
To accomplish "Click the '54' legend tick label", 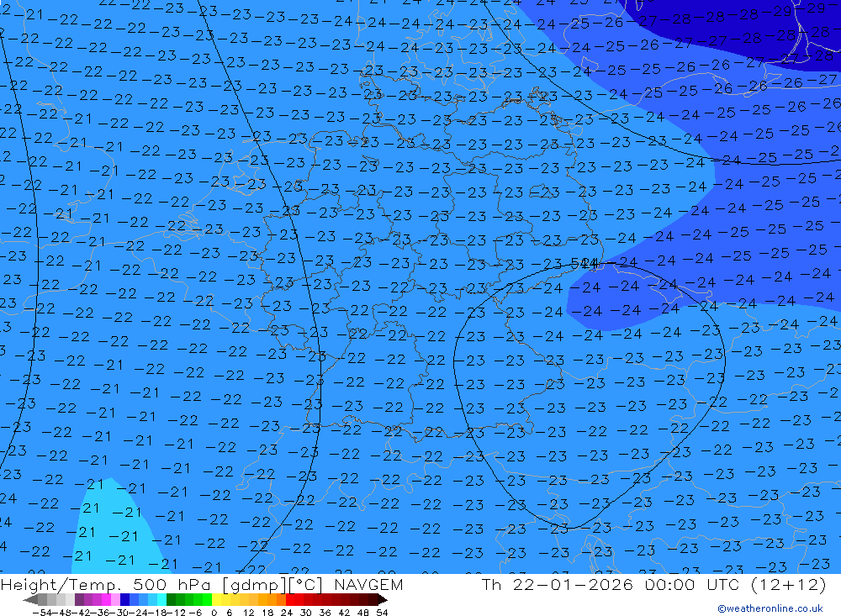I will tap(382, 613).
